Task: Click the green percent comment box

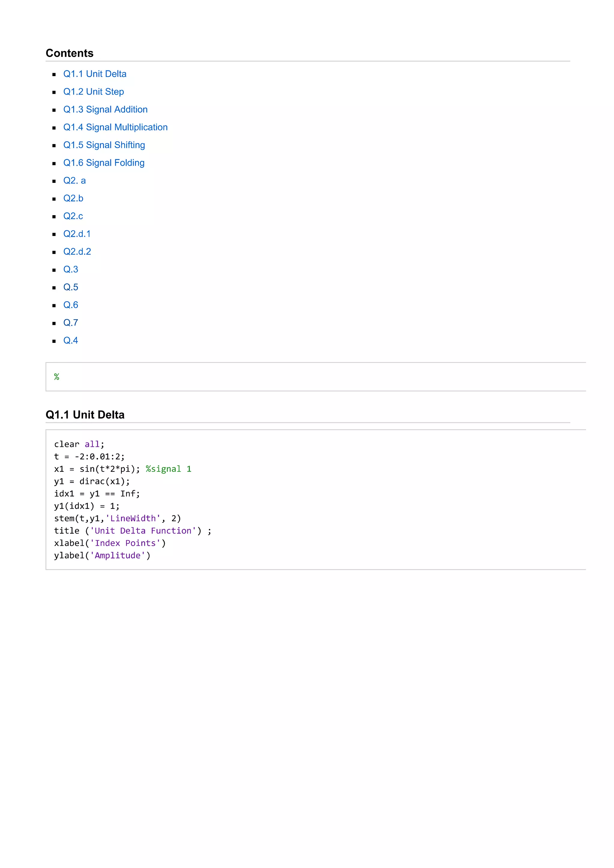Action: coord(57,377)
